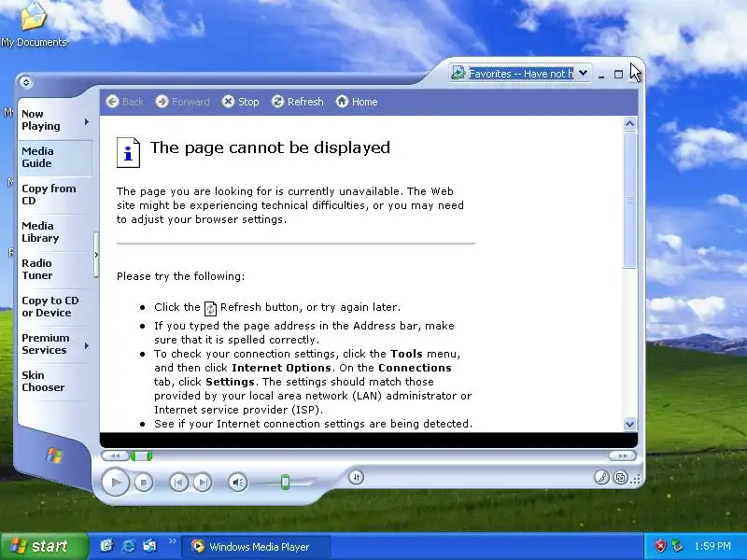This screenshot has height=560, width=747.
Task: Click the fast forward button on the seek bar
Action: click(622, 455)
